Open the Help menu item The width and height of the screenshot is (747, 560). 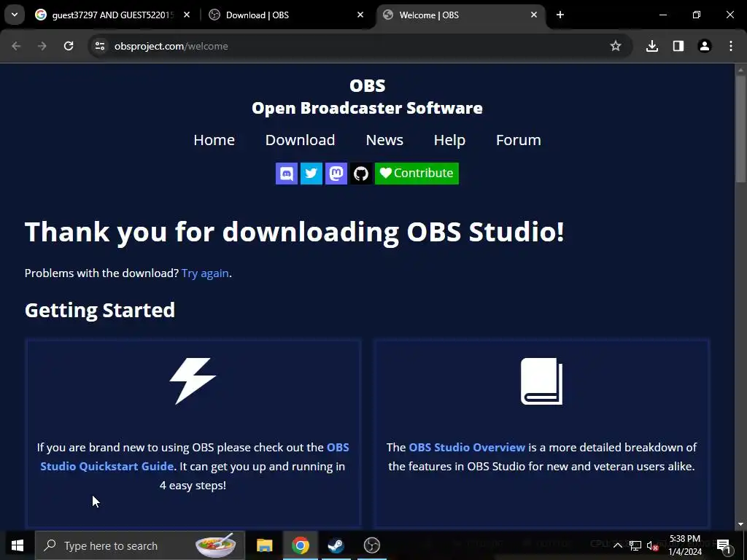(449, 140)
